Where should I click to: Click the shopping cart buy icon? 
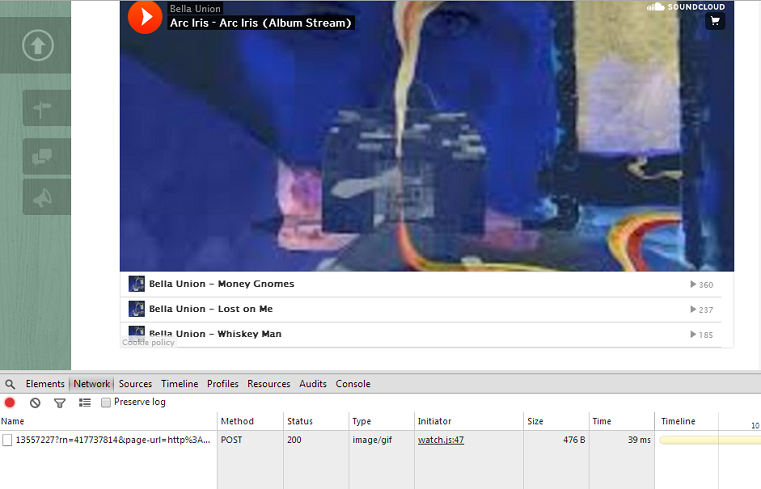(x=715, y=21)
